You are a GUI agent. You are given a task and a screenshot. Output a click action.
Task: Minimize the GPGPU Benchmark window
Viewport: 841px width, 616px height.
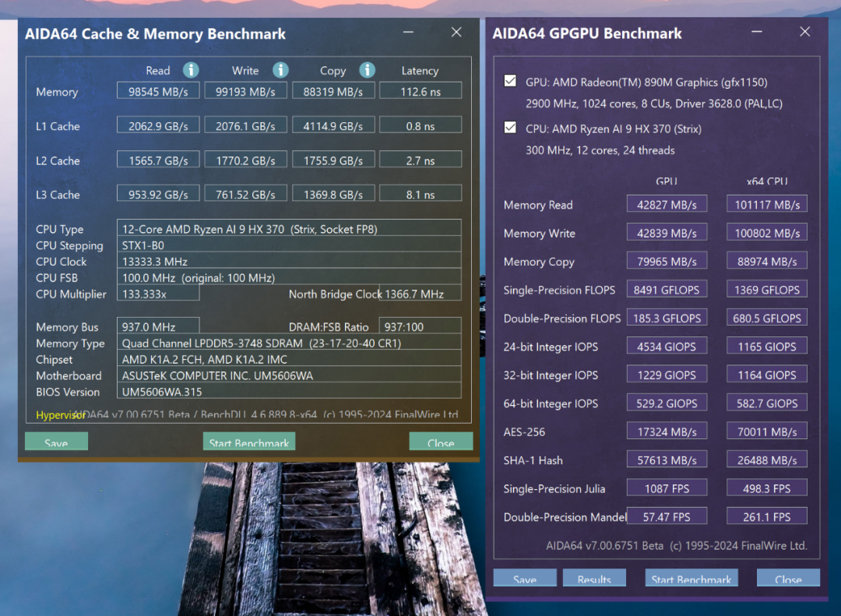[x=757, y=32]
